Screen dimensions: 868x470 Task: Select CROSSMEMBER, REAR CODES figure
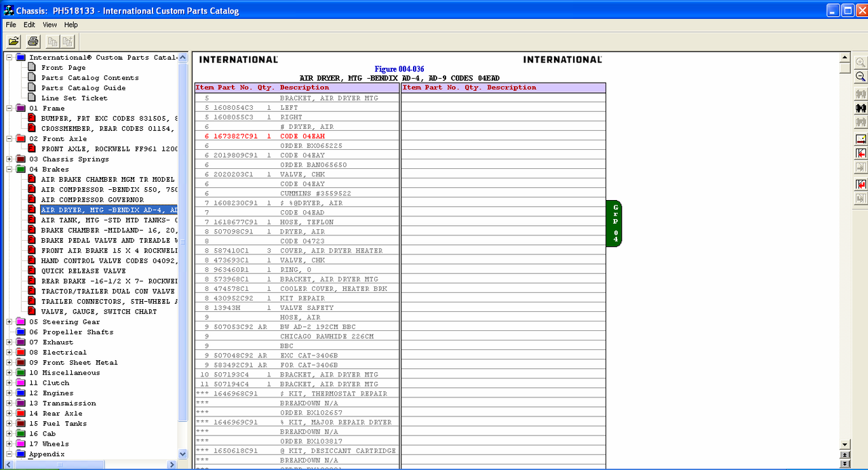pos(109,129)
